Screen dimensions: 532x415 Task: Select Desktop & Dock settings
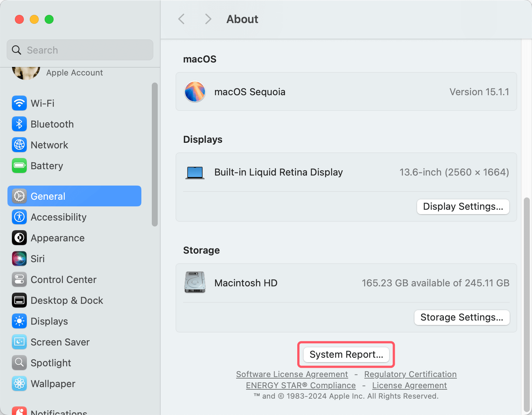click(x=67, y=300)
